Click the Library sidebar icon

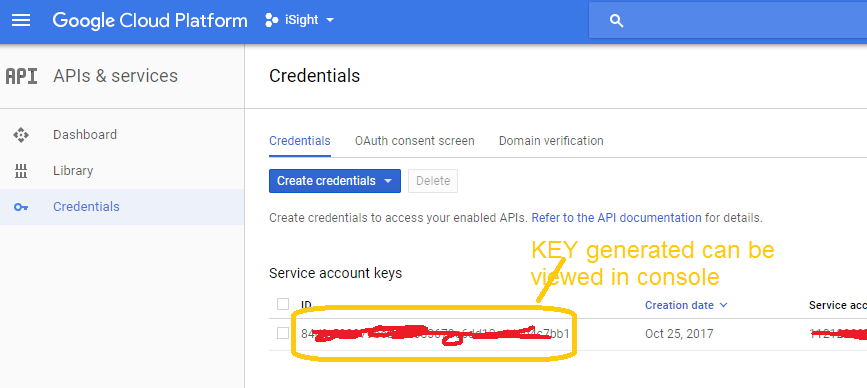(21, 171)
